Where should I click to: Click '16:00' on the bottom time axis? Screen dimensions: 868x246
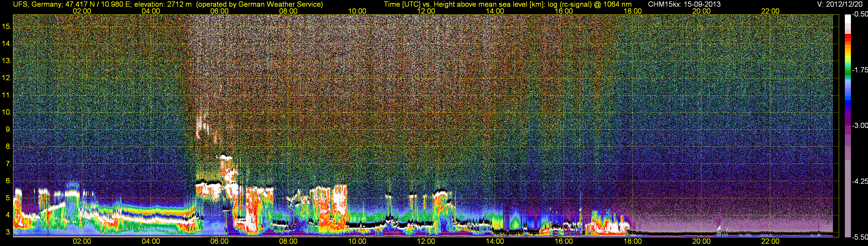click(x=564, y=241)
